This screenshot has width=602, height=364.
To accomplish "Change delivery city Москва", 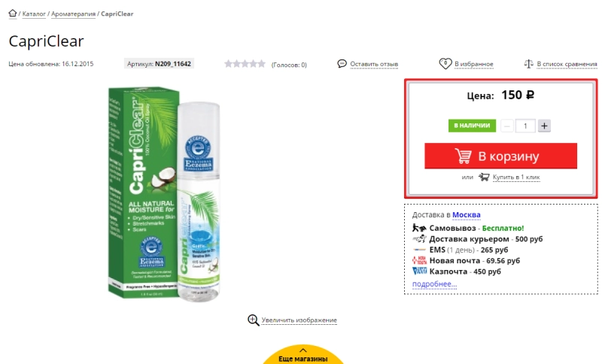I will click(x=467, y=215).
